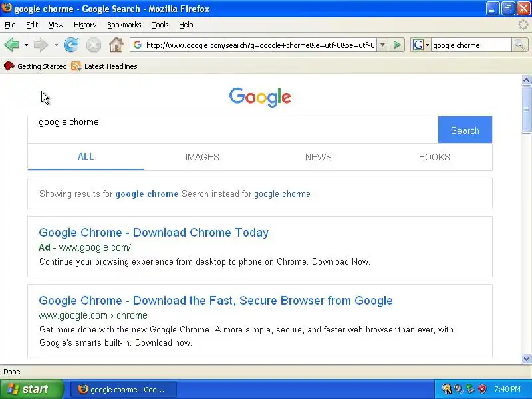
Task: Click the green Go arrow button
Action: coord(397,45)
